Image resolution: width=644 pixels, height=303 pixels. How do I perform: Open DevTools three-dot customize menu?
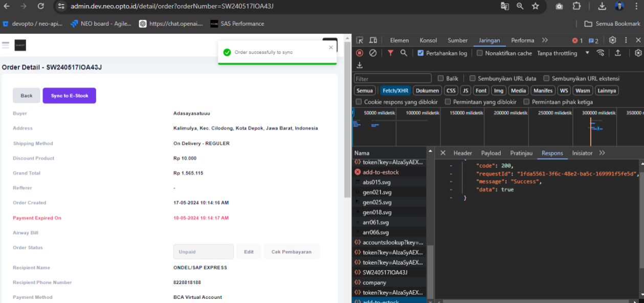pos(626,40)
